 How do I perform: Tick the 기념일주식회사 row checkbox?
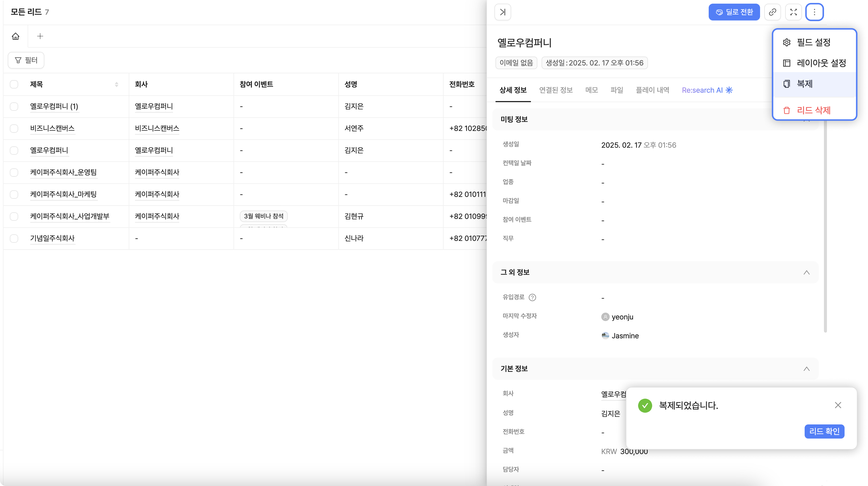[x=14, y=238]
